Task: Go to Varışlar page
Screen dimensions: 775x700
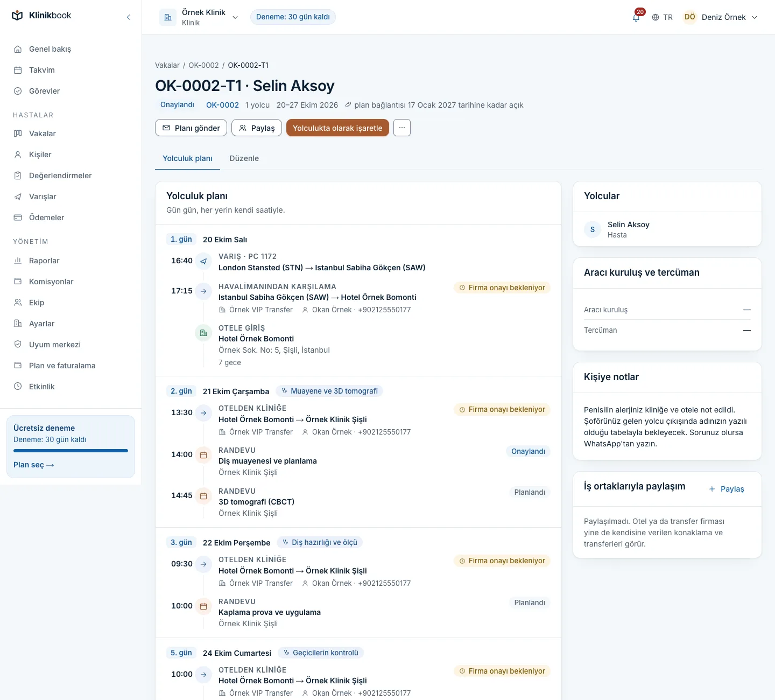Action: pyautogui.click(x=71, y=197)
